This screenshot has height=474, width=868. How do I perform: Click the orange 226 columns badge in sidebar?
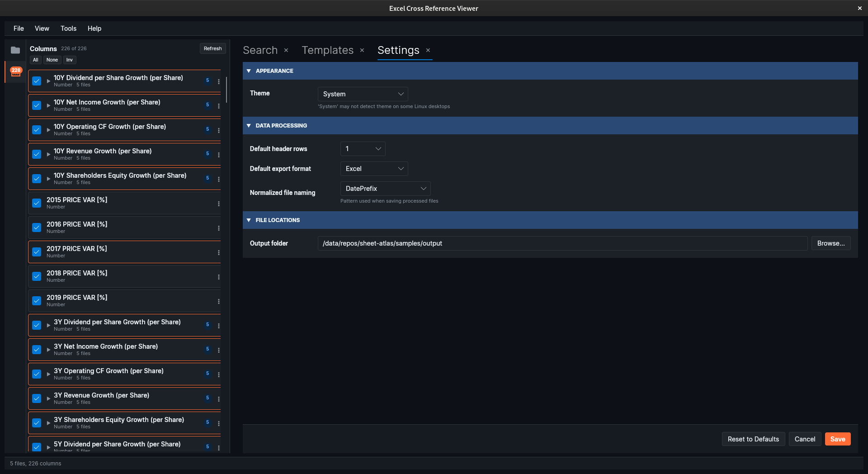pyautogui.click(x=15, y=72)
